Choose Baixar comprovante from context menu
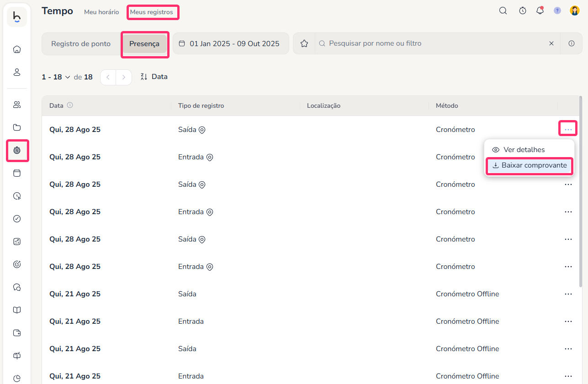 (530, 165)
